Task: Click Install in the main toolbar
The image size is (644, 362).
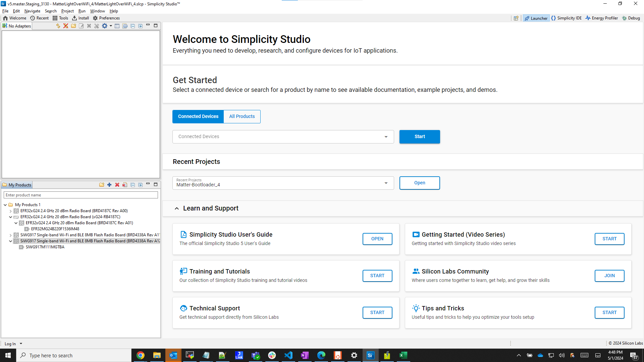Action: (x=80, y=18)
